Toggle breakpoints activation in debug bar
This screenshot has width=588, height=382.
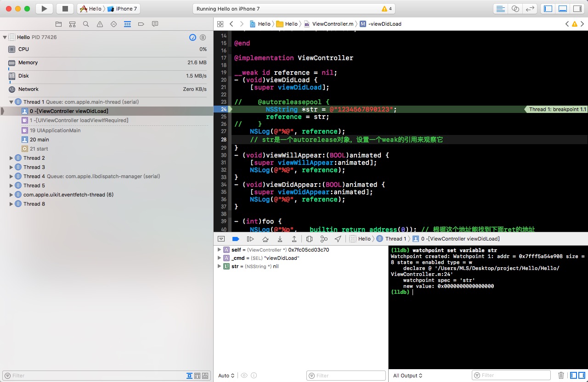pos(236,239)
